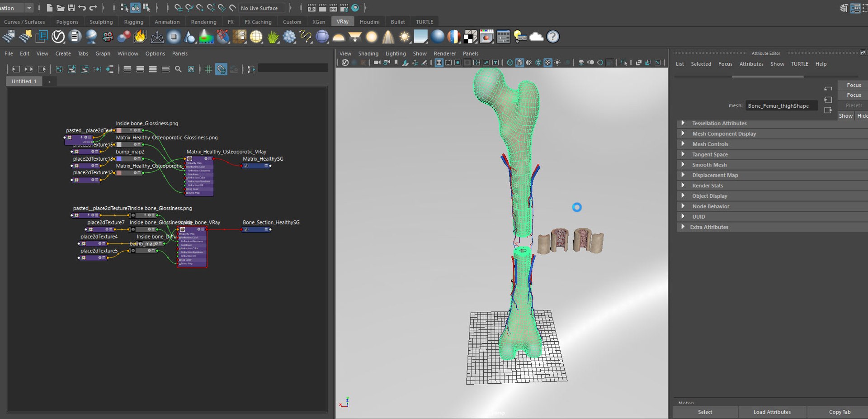
Task: Click the Select button in Attribute Editor
Action: pyautogui.click(x=705, y=412)
